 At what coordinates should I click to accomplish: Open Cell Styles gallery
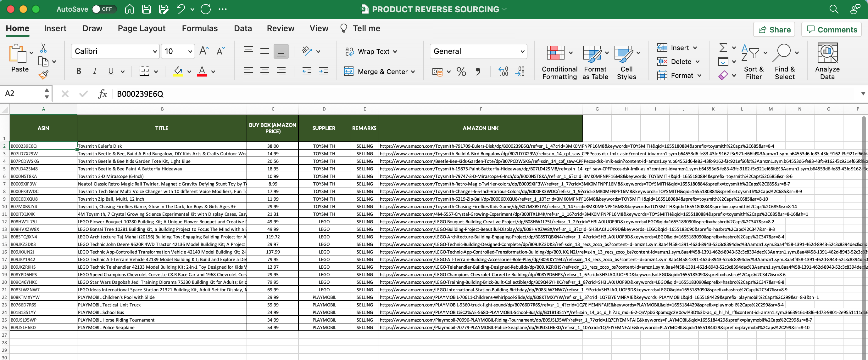[x=627, y=62]
